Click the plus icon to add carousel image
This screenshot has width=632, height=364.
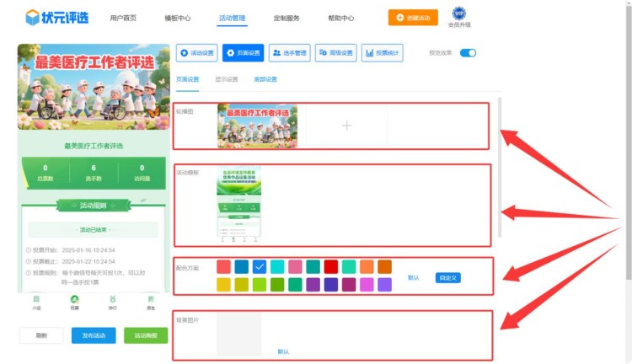pyautogui.click(x=346, y=126)
